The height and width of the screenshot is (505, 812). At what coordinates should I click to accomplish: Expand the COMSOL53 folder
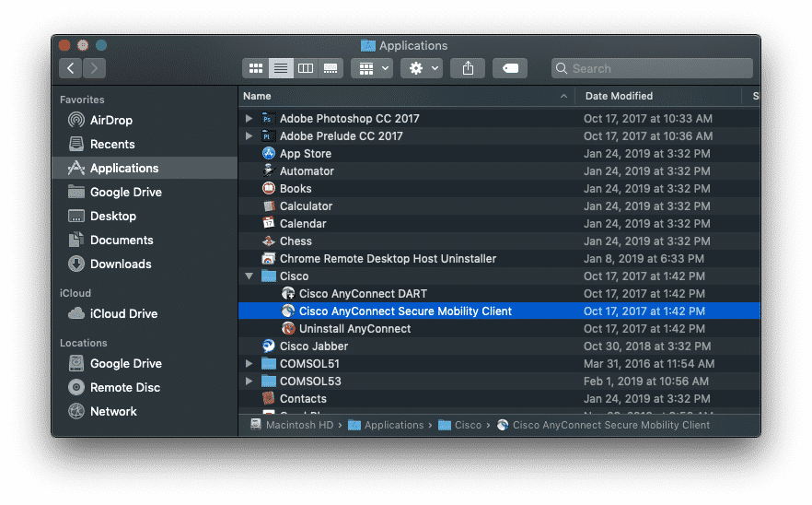coord(249,382)
